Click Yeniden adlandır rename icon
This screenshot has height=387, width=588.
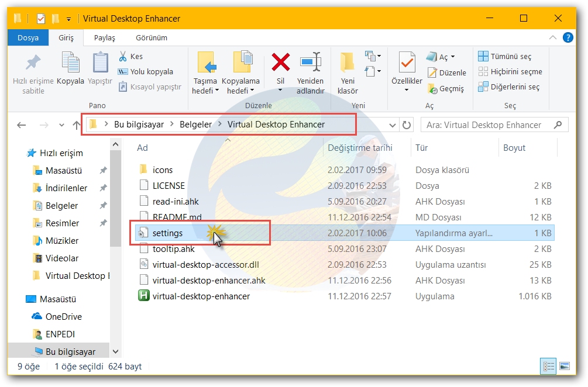pyautogui.click(x=311, y=62)
